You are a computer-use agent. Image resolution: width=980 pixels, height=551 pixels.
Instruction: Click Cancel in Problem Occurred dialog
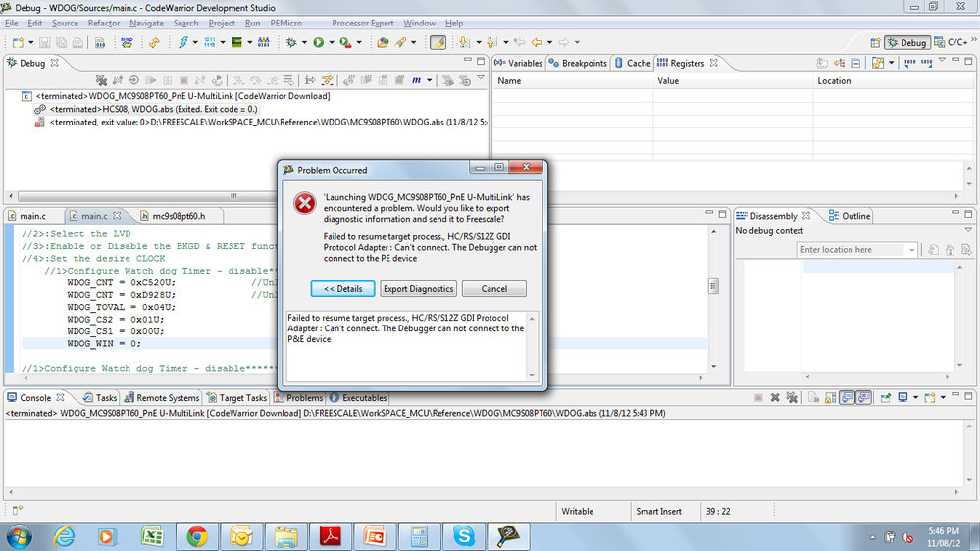[494, 288]
